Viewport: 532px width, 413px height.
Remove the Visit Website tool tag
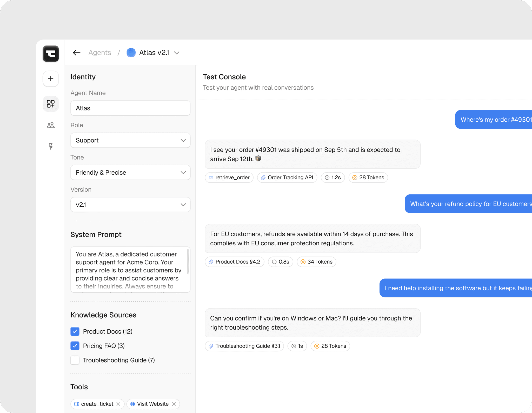pyautogui.click(x=174, y=404)
